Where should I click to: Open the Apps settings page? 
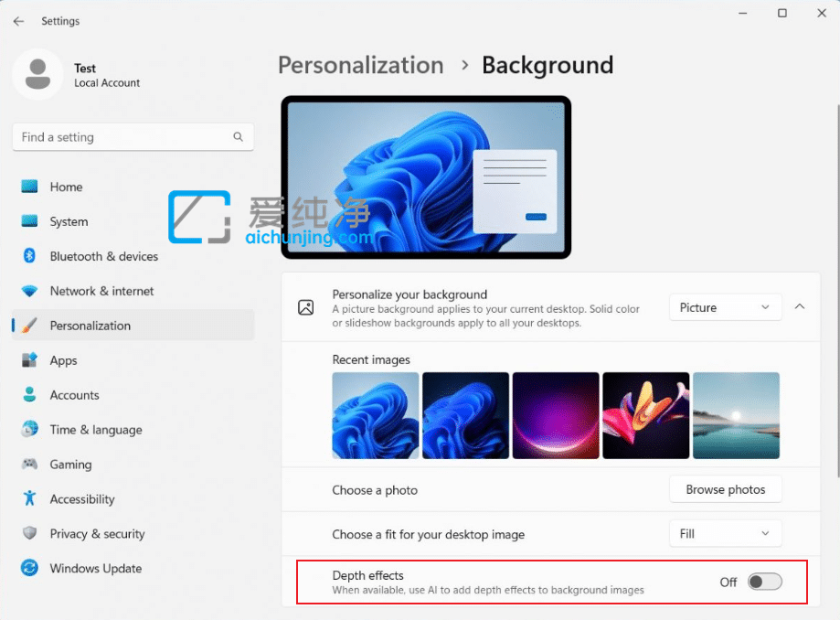pos(63,360)
